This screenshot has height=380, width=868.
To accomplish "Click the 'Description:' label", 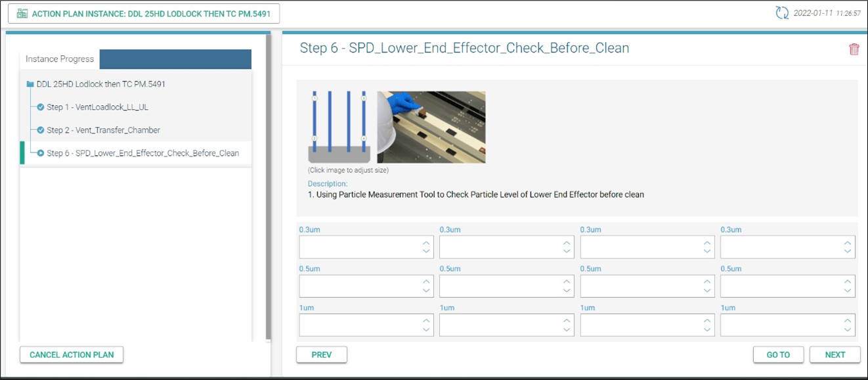I will coord(328,184).
